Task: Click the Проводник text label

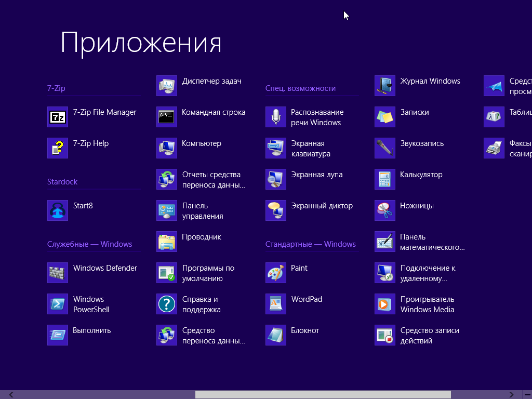Action: pyautogui.click(x=202, y=237)
